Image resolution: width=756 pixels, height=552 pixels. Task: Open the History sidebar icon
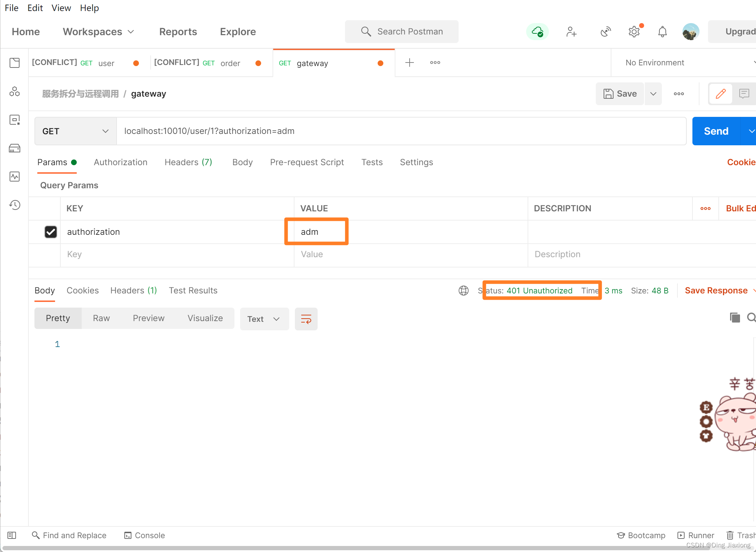click(x=15, y=205)
